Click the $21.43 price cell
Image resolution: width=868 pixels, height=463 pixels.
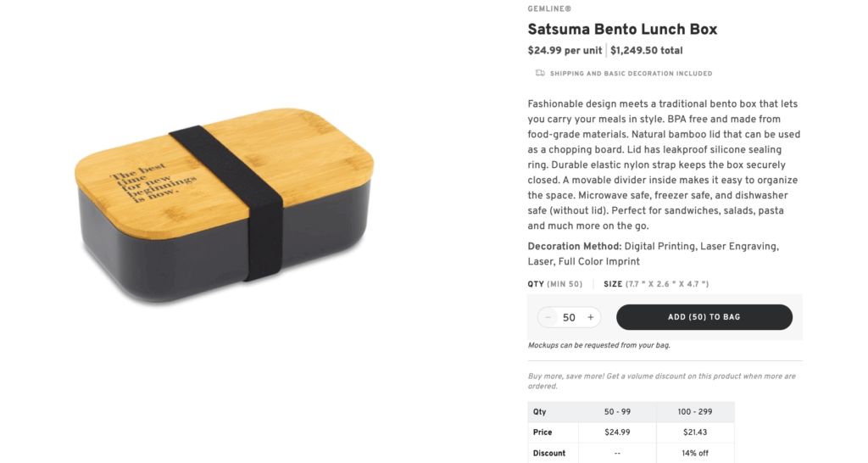coord(695,432)
